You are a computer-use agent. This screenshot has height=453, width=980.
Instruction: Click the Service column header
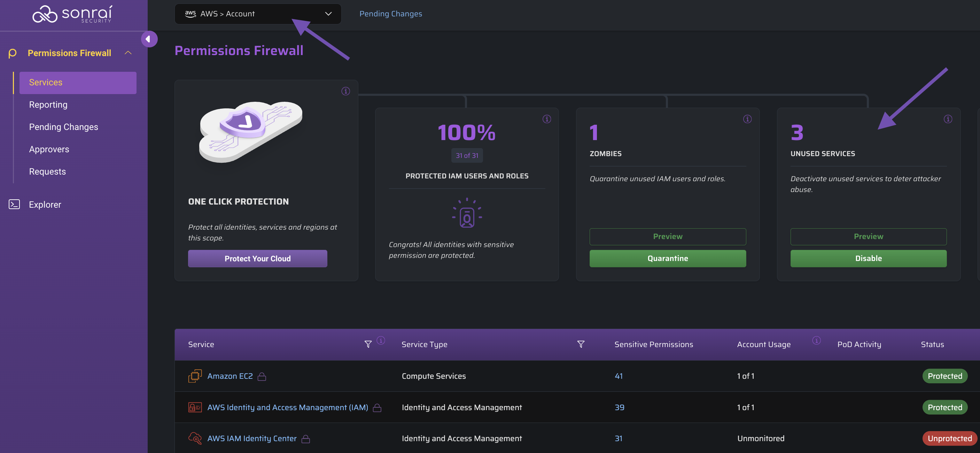pos(201,345)
